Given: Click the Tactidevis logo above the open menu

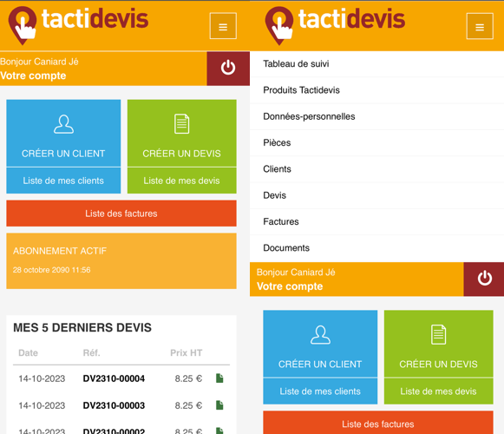Looking at the screenshot, I should 335,24.
